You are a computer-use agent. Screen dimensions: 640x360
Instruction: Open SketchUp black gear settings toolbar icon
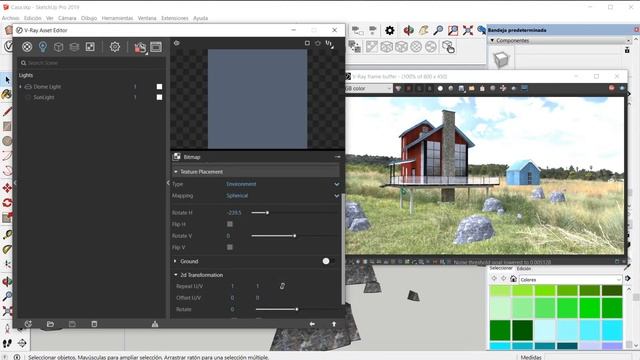tap(390, 30)
